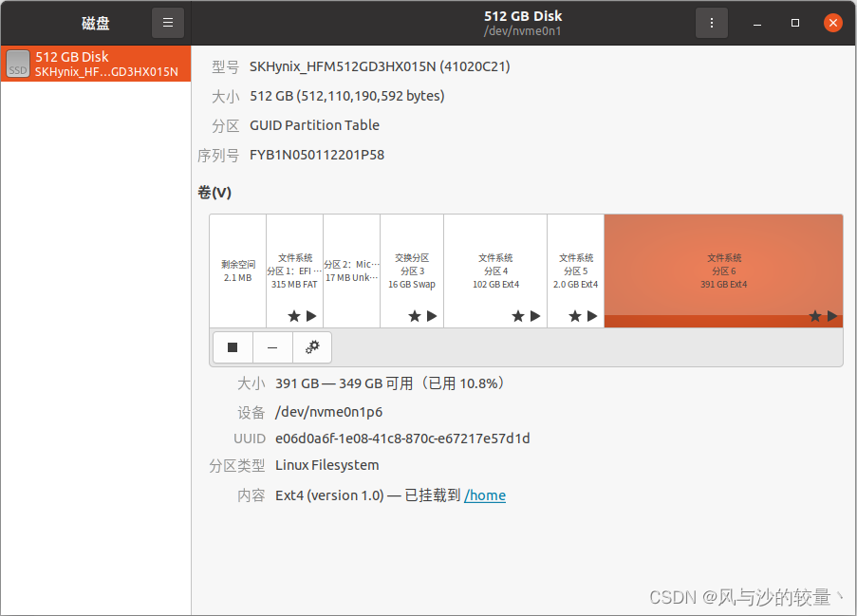857x616 pixels.
Task: Select the 2.1 MB free space block
Action: pyautogui.click(x=238, y=271)
